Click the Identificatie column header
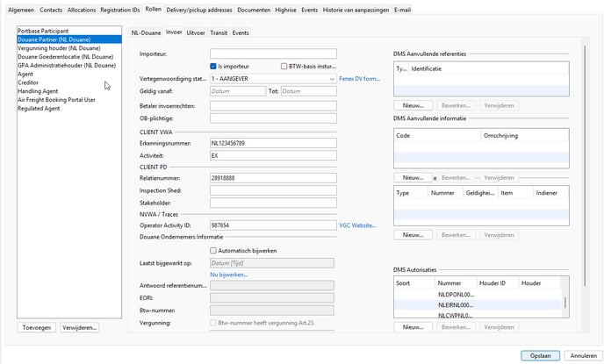604x364 pixels. coord(488,69)
